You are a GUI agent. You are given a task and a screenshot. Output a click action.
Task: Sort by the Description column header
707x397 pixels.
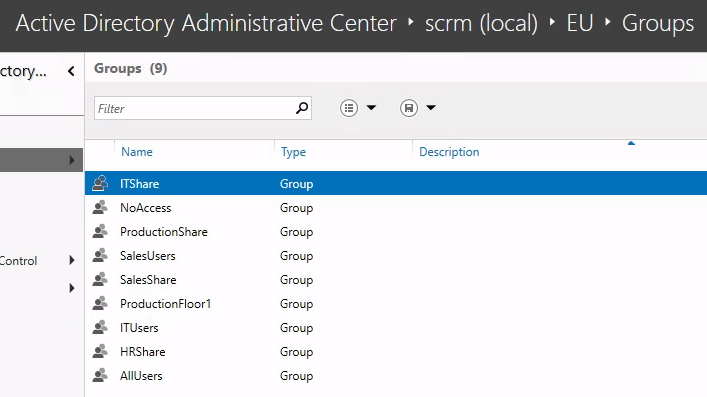point(449,152)
